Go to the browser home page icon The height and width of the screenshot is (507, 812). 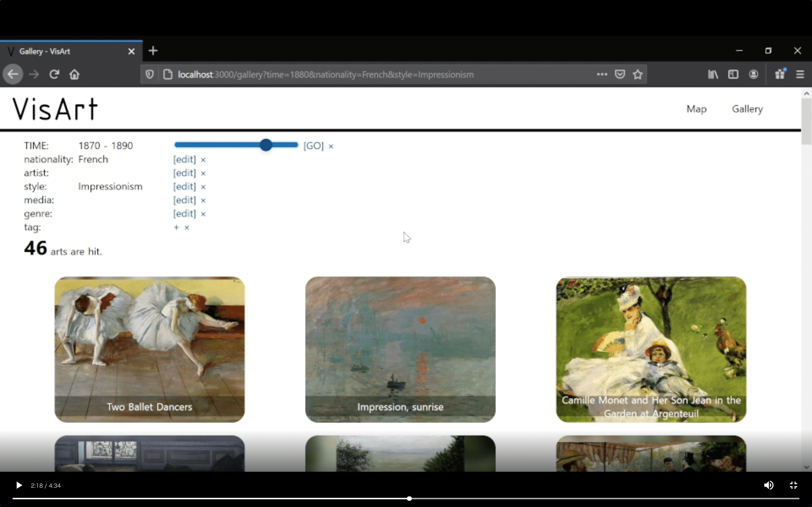point(74,74)
